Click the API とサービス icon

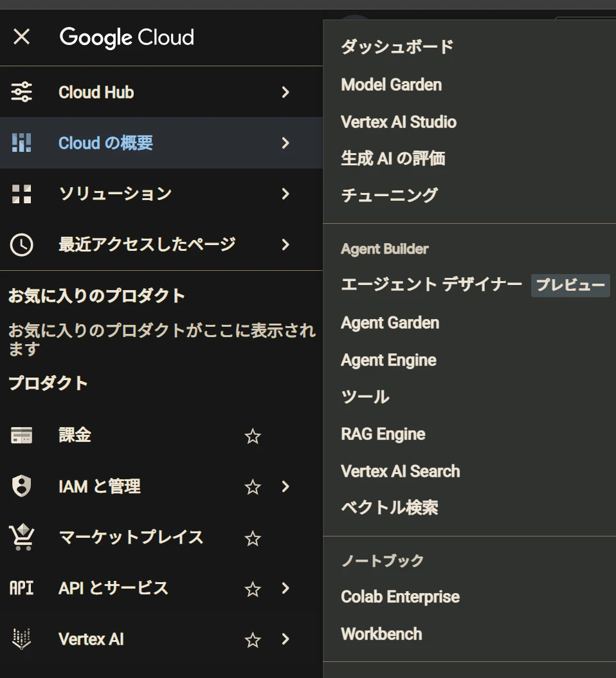click(x=22, y=588)
